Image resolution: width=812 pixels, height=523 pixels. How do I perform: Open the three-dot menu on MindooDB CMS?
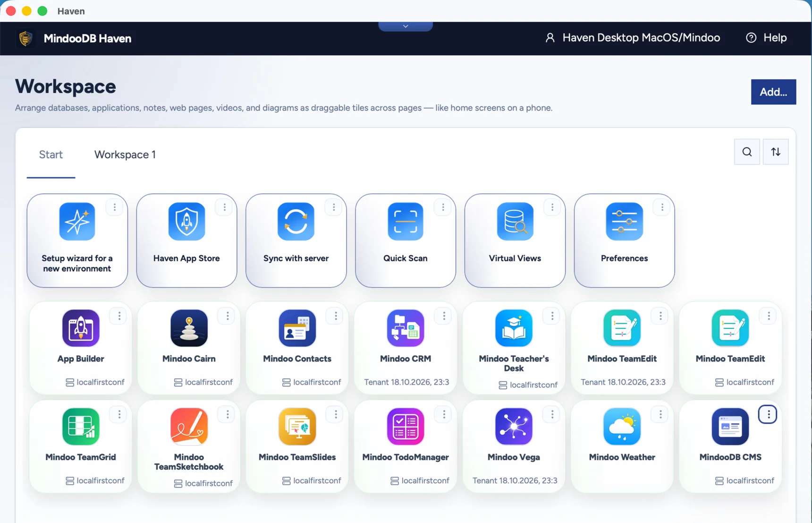click(x=768, y=414)
